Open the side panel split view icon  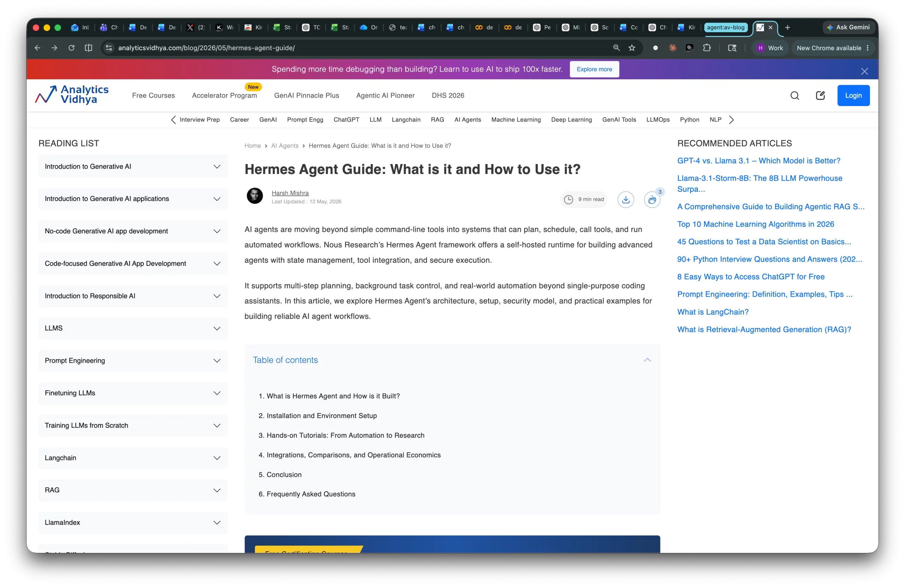[x=88, y=48]
